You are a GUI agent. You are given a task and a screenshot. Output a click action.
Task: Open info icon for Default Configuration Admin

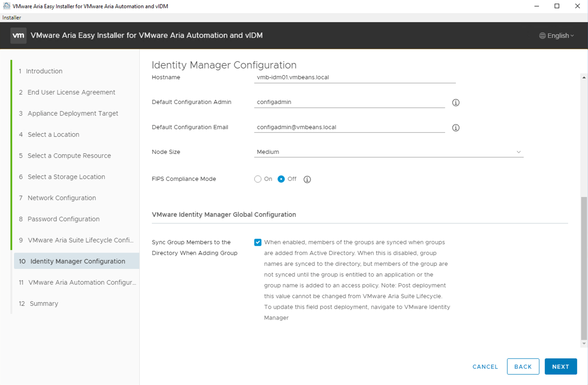click(455, 103)
